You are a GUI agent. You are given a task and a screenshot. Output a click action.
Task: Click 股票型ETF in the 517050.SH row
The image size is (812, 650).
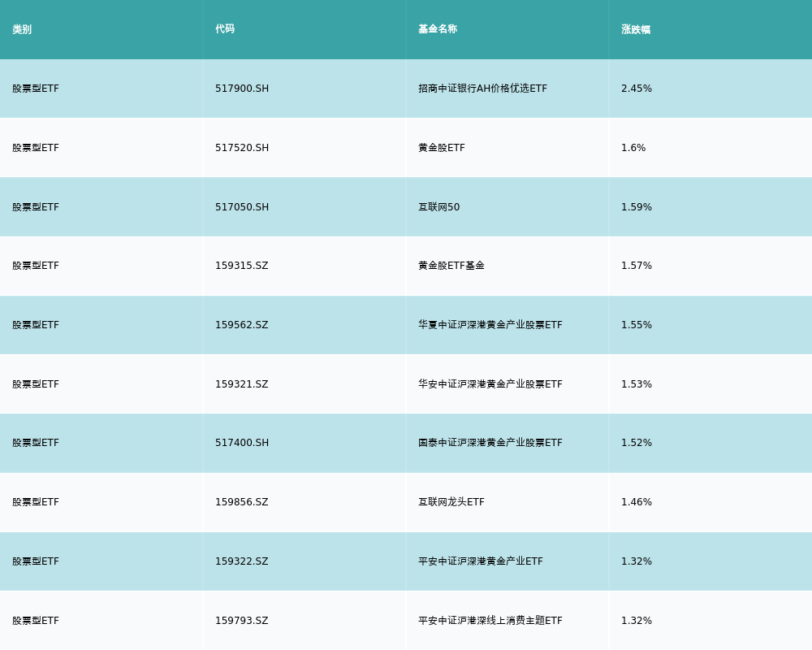[x=36, y=207]
